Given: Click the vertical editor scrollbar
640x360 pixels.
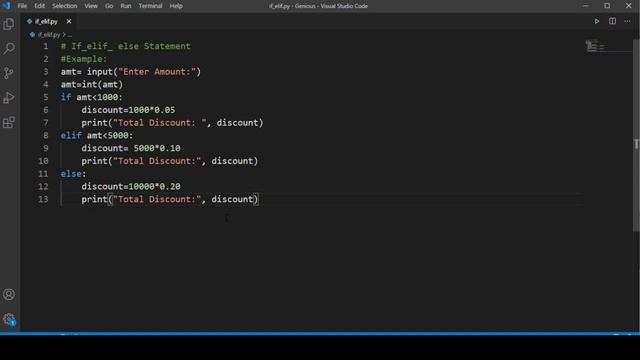Looking at the screenshot, I should click(636, 136).
